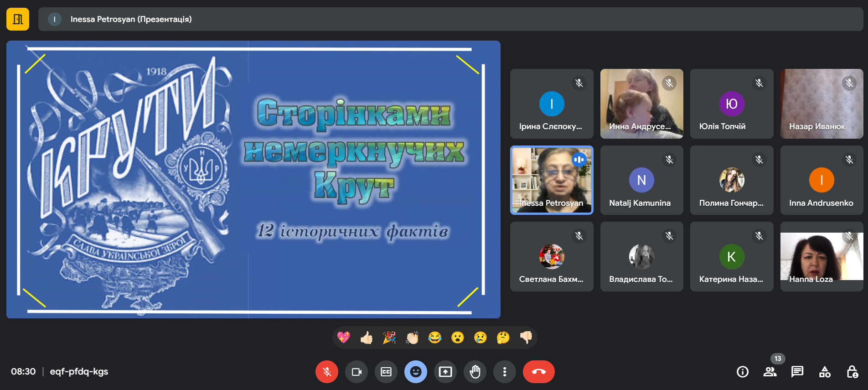Open host controls lock icon
This screenshot has height=390, width=868.
click(x=852, y=372)
